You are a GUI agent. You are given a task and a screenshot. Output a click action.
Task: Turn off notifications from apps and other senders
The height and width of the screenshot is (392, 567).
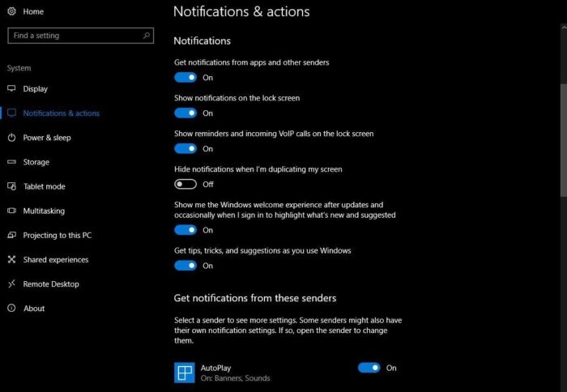pos(185,78)
